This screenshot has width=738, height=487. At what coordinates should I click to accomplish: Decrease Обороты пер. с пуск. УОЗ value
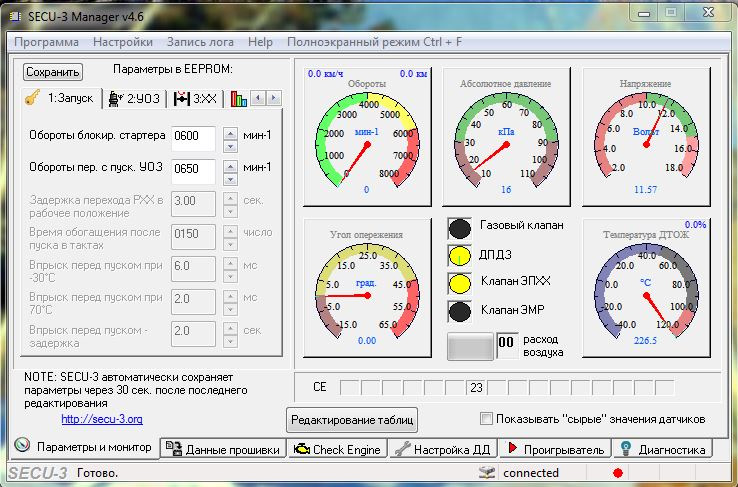click(x=230, y=179)
